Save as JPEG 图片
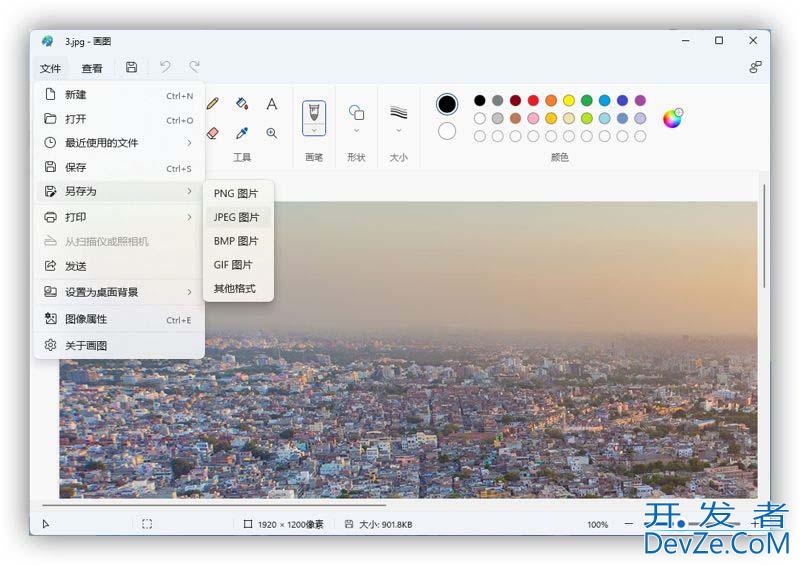The image size is (800, 565). coord(238,217)
